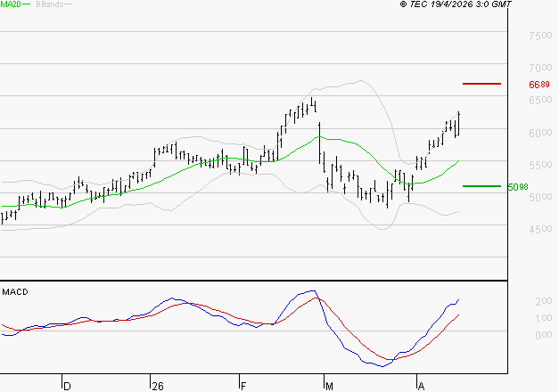The width and height of the screenshot is (559, 392).
Task: Click the 6000 price axis label
Action: click(540, 133)
